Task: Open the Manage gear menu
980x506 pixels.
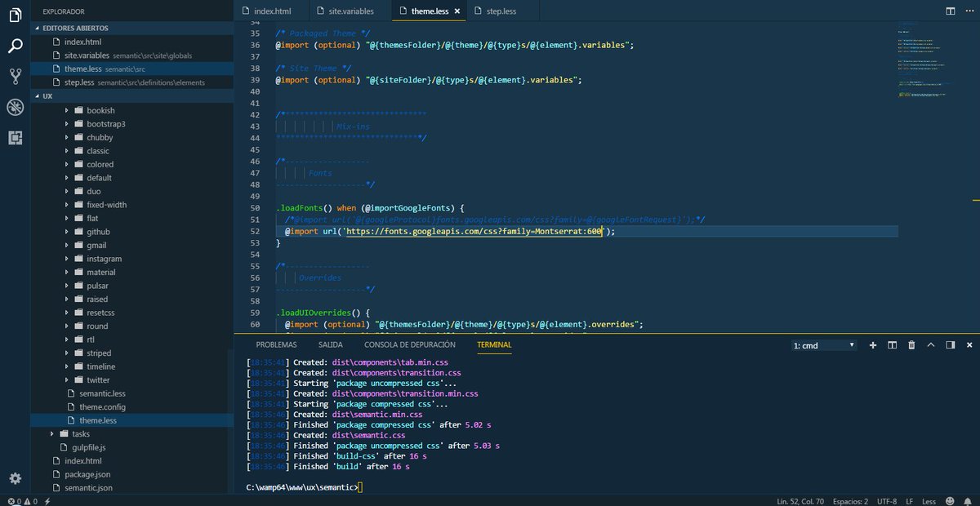Action: click(x=15, y=478)
